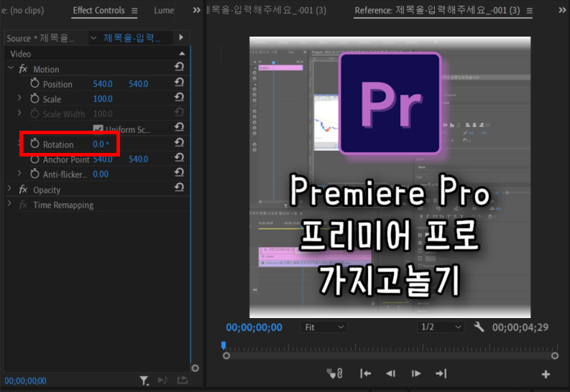Uncheck the Uniform Scale checkbox
Viewport: 570px width, 392px height.
click(98, 129)
